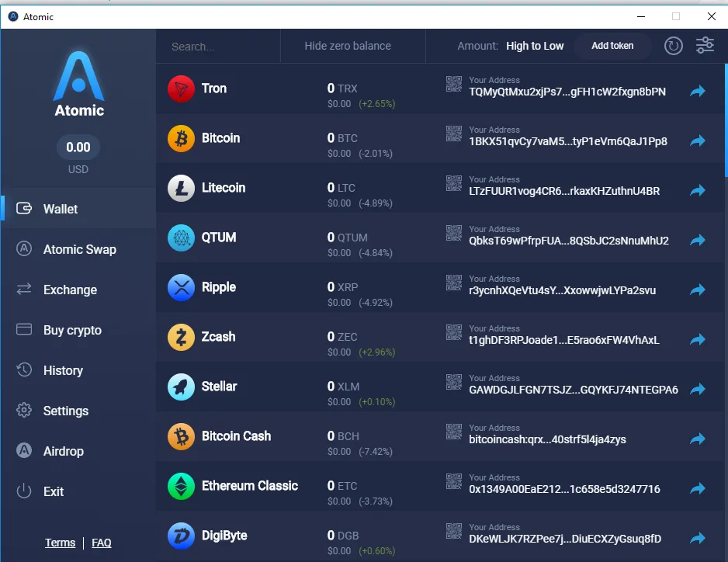
Task: Click the Bitcoin address 1BKX51qvCy7vaM5...tyP1eVm6QaJ1Pp8
Action: click(568, 141)
